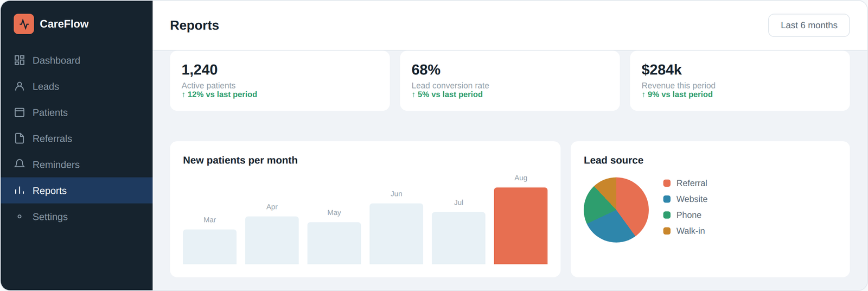Select the Referrals sidebar entry
The image size is (868, 291).
(x=76, y=138)
